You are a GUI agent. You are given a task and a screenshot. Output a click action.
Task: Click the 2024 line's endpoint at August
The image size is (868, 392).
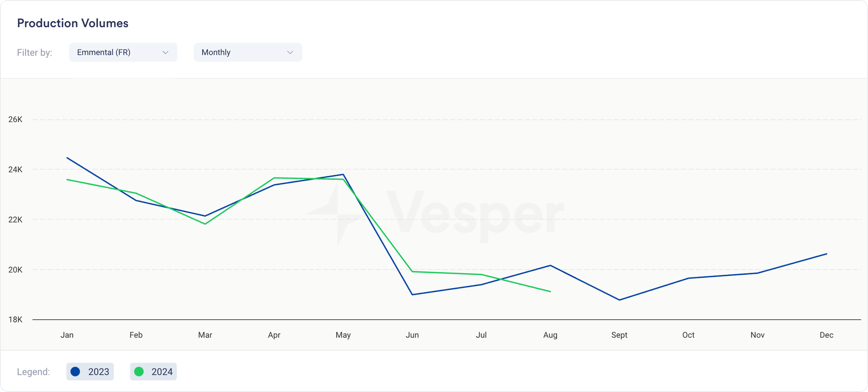tap(550, 292)
